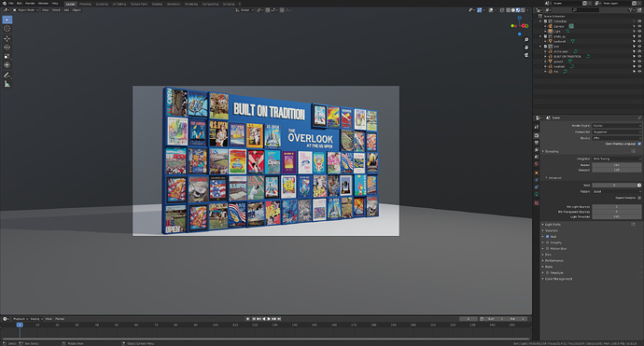Click the Viewport samples value field

coord(616,170)
